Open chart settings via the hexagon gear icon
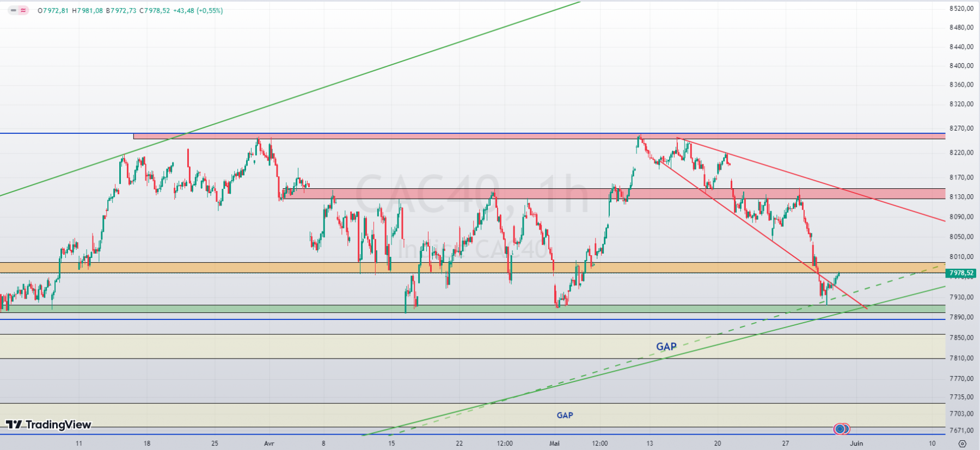This screenshot has height=450, width=980. (x=962, y=443)
